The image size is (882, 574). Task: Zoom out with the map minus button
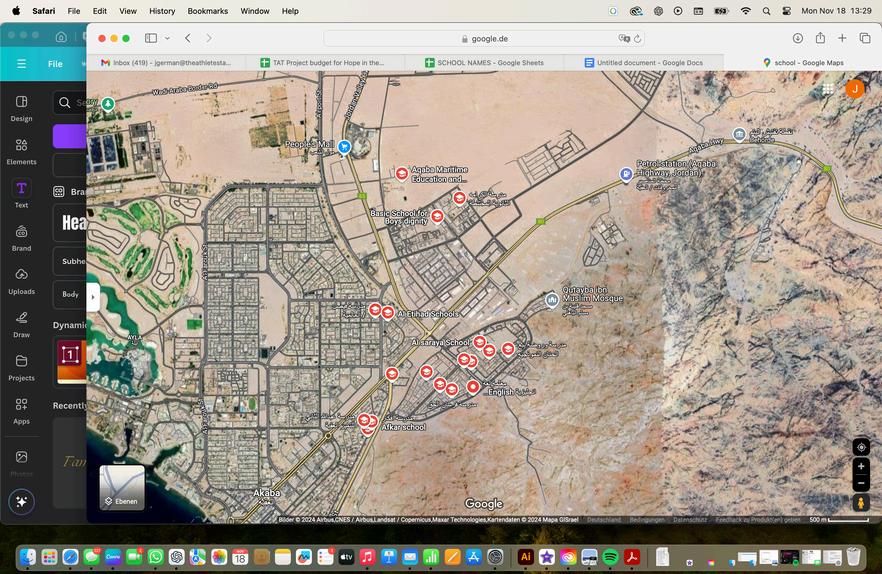[861, 483]
